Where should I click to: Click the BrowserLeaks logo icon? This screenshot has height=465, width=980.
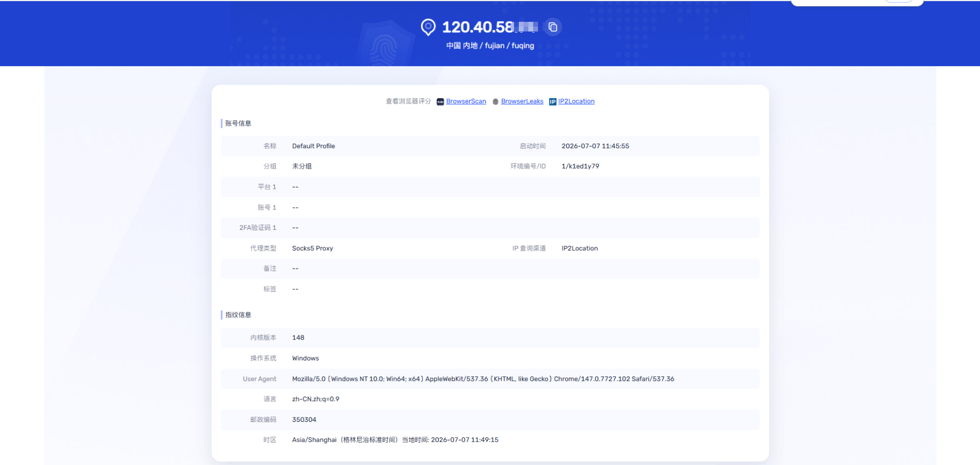495,102
